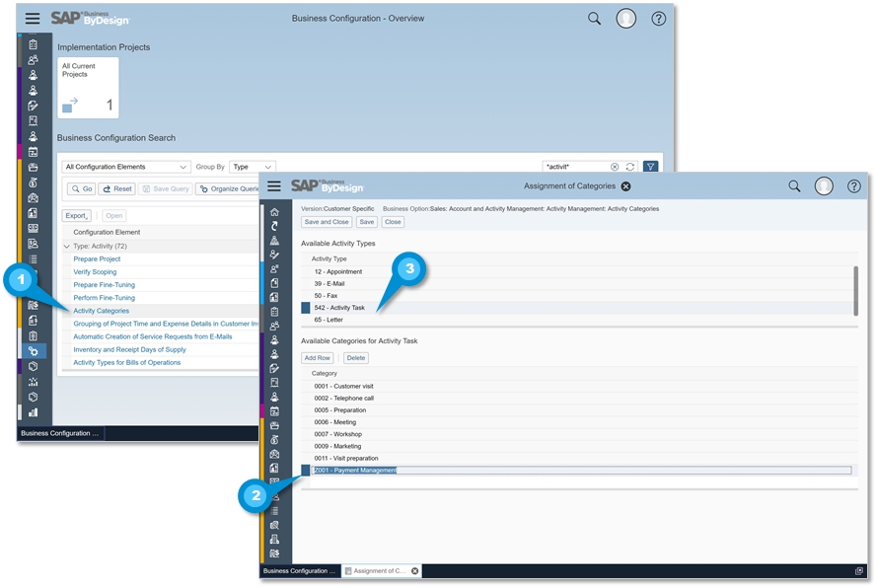This screenshot has height=588, width=877.
Task: Select Business Configuration tab in front window taskbar
Action: tap(299, 571)
